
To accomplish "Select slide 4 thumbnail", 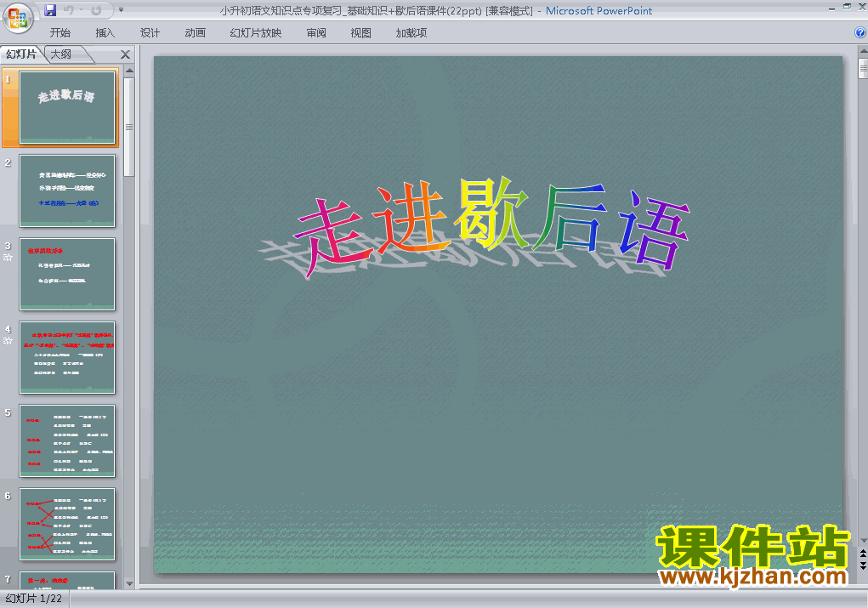I will 67,358.
